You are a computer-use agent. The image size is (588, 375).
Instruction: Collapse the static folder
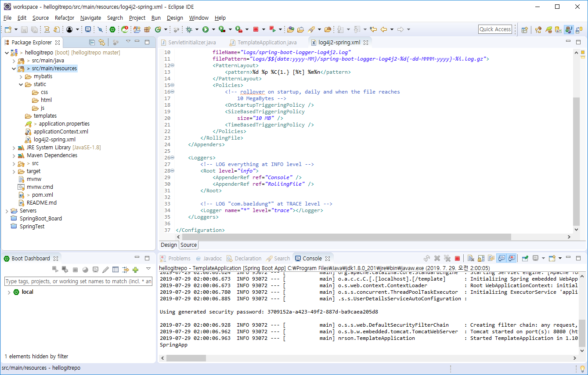click(21, 84)
